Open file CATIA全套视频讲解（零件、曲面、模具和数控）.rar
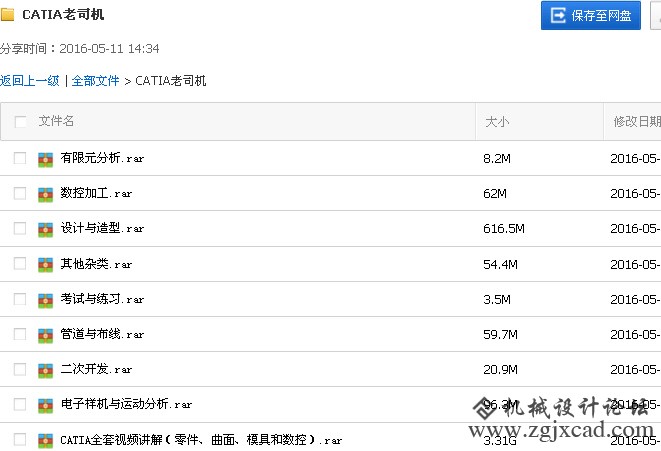Screen dimensions: 661x451 pyautogui.click(x=201, y=440)
